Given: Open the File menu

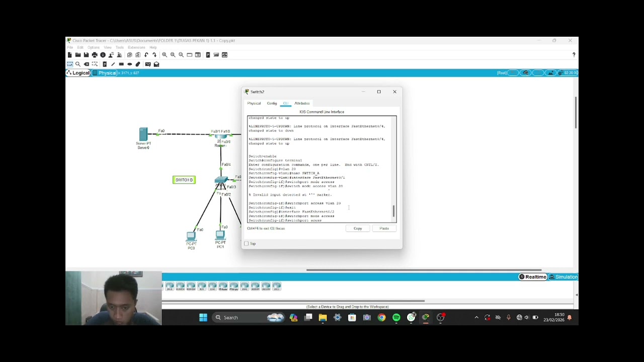Looking at the screenshot, I should tap(70, 47).
